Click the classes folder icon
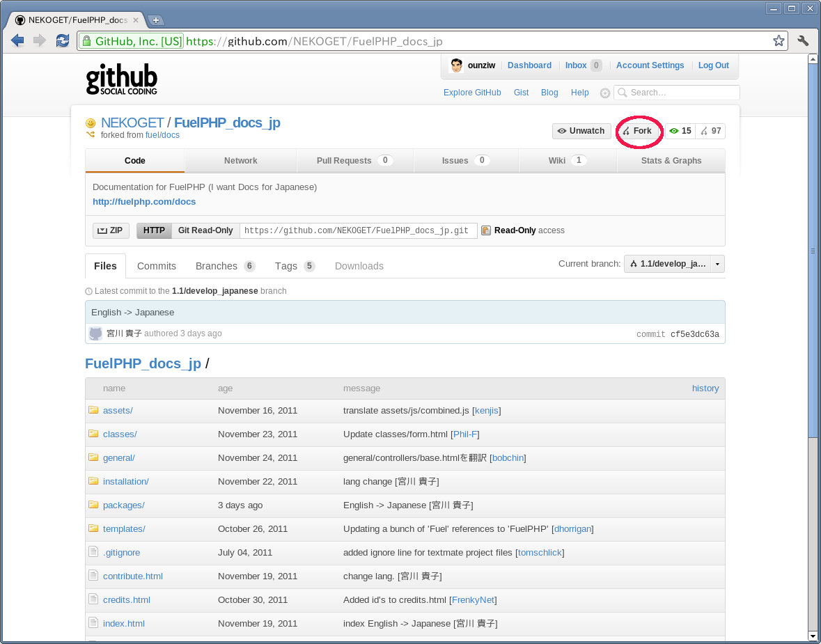 [x=93, y=434]
